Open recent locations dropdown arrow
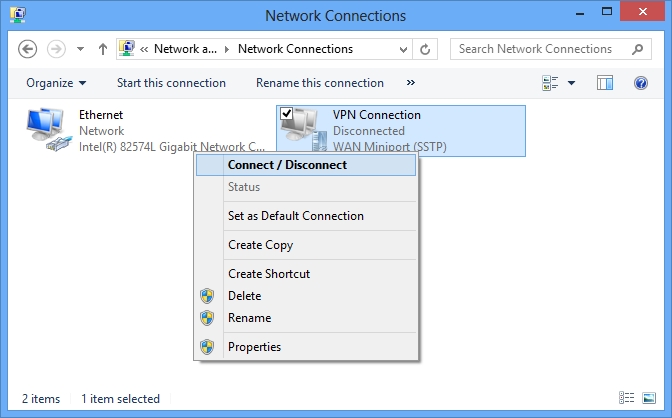 pyautogui.click(x=80, y=49)
